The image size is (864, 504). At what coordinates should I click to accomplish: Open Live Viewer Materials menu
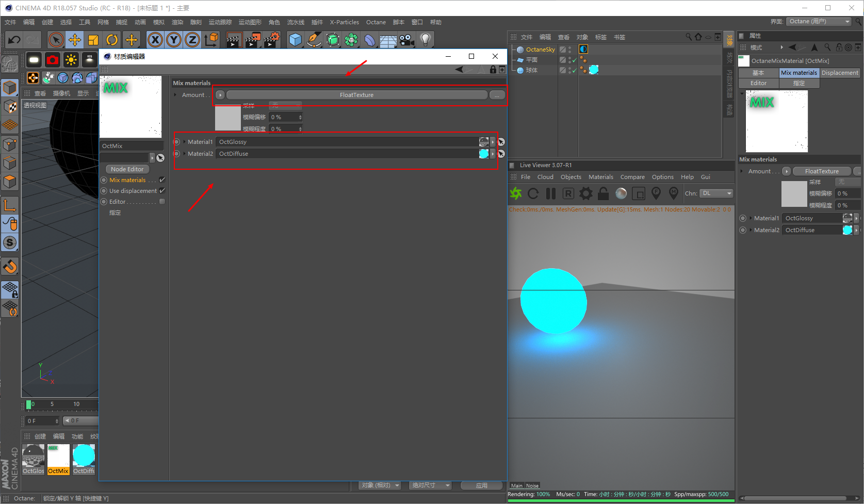click(x=601, y=177)
